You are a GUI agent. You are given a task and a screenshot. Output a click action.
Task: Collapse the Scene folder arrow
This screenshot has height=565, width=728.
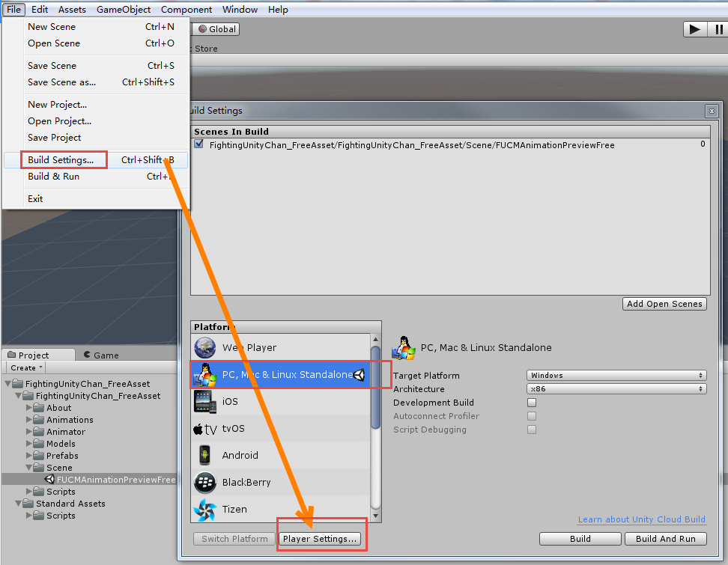coord(28,468)
